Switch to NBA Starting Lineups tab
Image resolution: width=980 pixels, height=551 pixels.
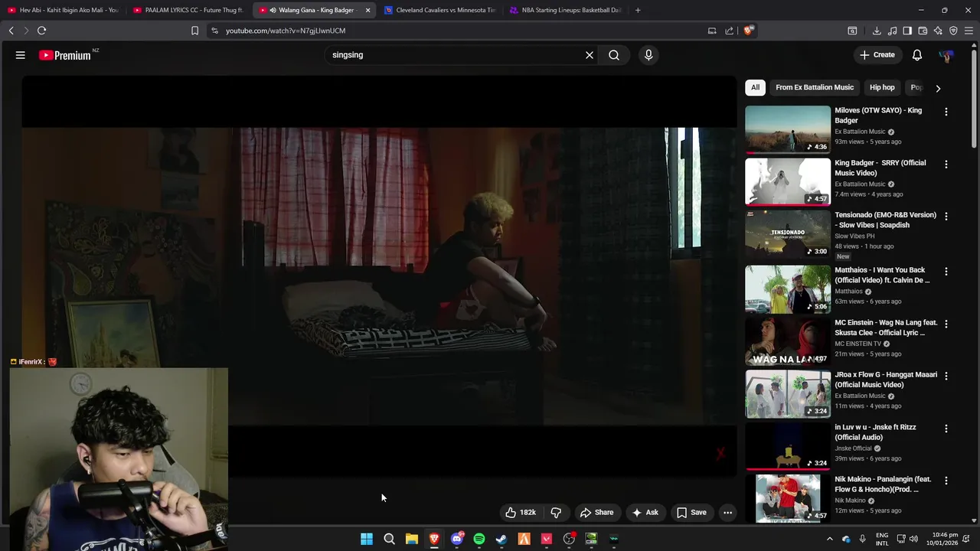coord(565,10)
